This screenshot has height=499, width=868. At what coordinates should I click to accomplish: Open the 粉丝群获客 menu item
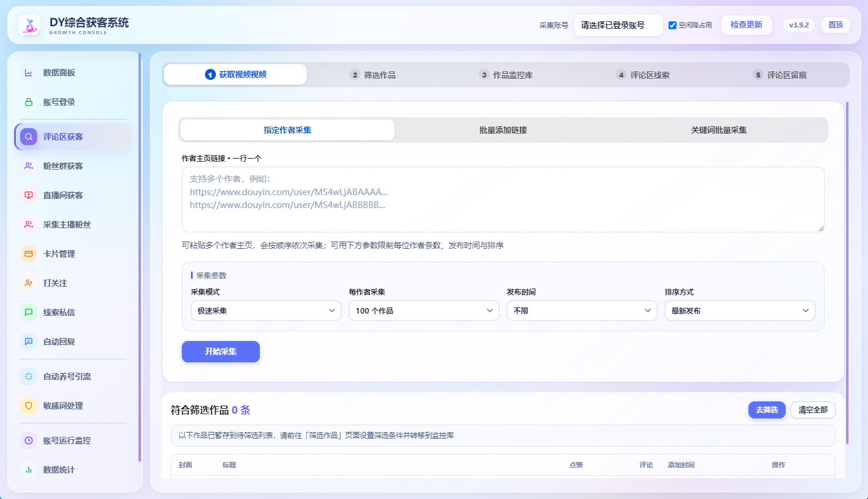(x=73, y=166)
